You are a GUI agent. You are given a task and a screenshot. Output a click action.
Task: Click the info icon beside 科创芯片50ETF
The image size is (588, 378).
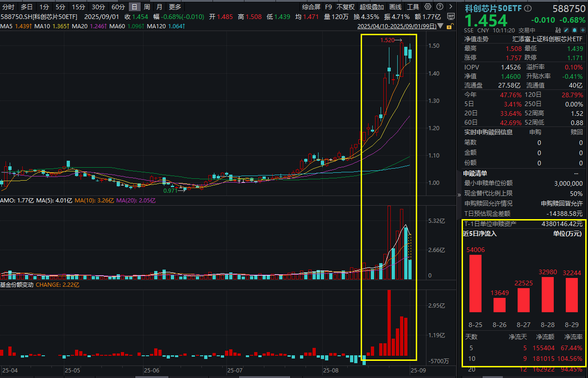click(x=528, y=8)
